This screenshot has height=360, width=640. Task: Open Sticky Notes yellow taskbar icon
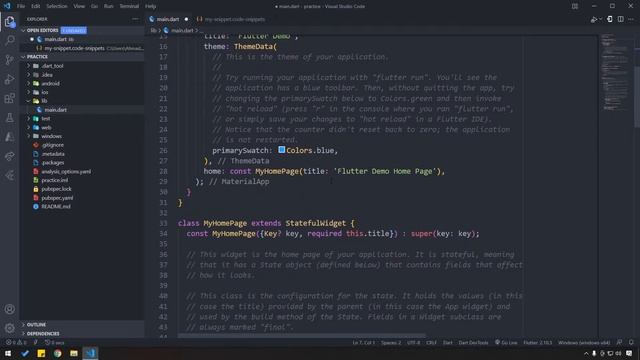[41, 353]
